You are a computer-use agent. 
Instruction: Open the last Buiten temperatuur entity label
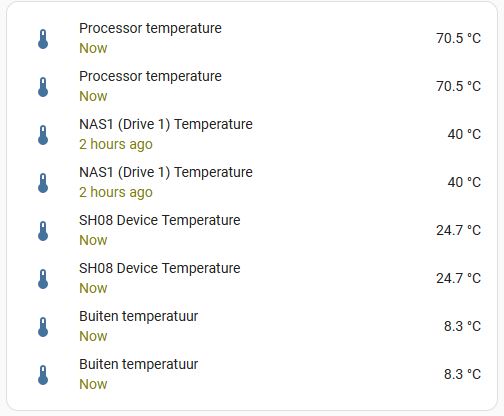coord(139,364)
